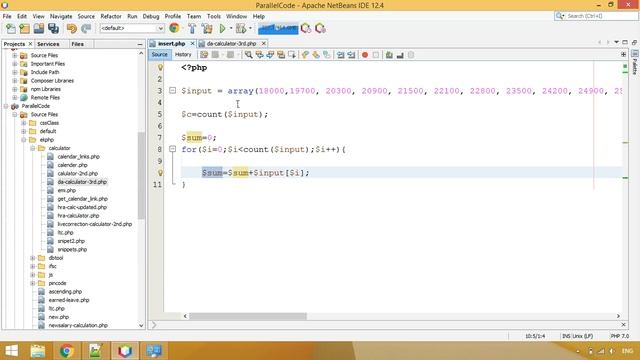Image resolution: width=640 pixels, height=360 pixels.
Task: Toggle rectangular selection in editor toolbar
Action: 292,55
